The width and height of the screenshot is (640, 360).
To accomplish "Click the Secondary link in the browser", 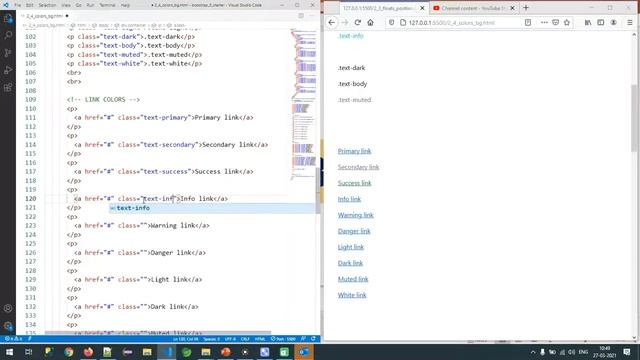I will click(x=358, y=167).
